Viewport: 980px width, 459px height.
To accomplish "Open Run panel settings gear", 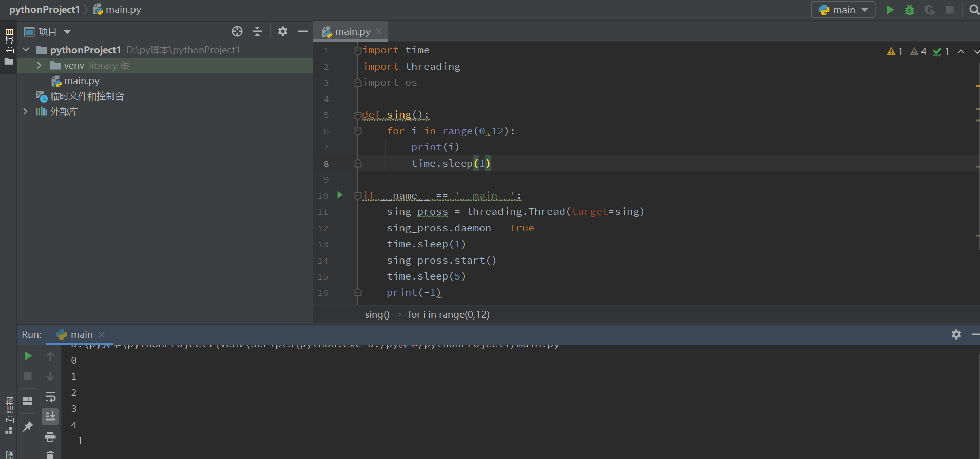I will point(956,334).
